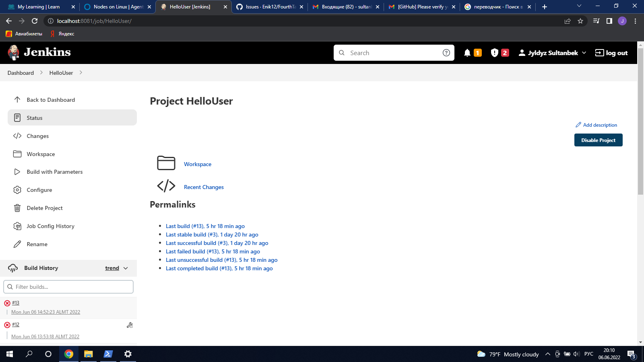Viewport: 644px width, 362px height.
Task: Open the HelloUser breadcrumb chevron menu
Action: (80, 73)
